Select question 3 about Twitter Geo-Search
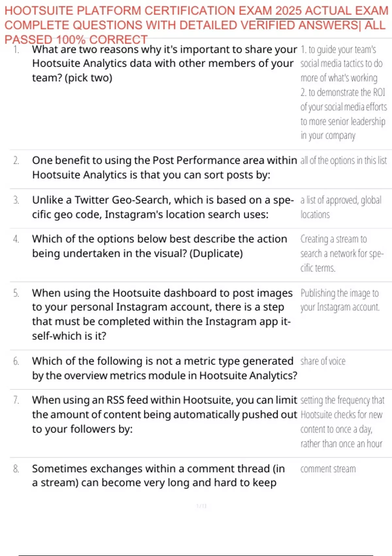This screenshot has width=392, height=556. 163,207
